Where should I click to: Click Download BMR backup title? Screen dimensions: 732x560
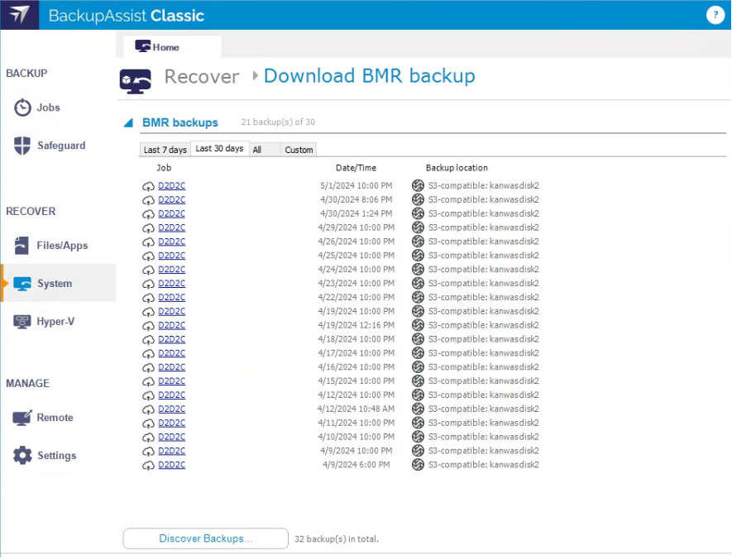coord(370,76)
